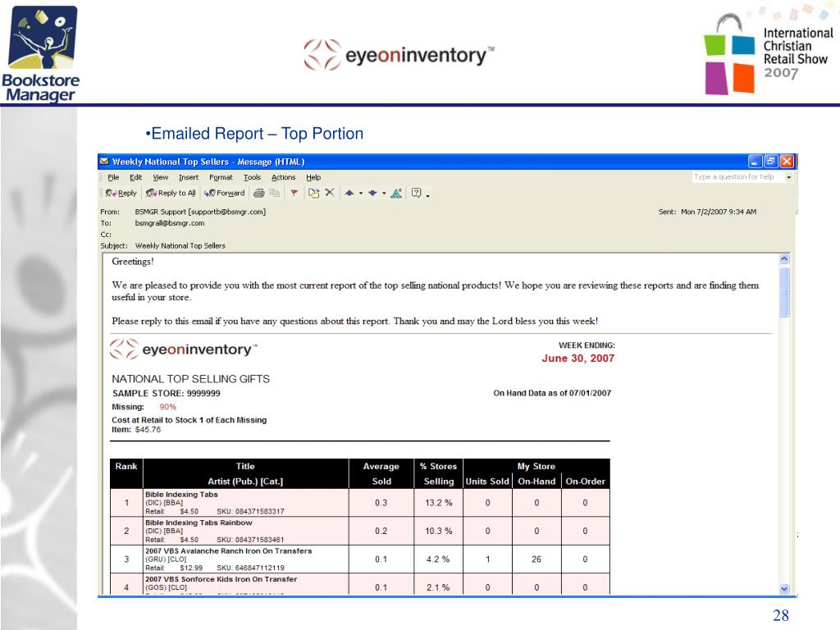
Task: Open the File menu
Action: 113,177
